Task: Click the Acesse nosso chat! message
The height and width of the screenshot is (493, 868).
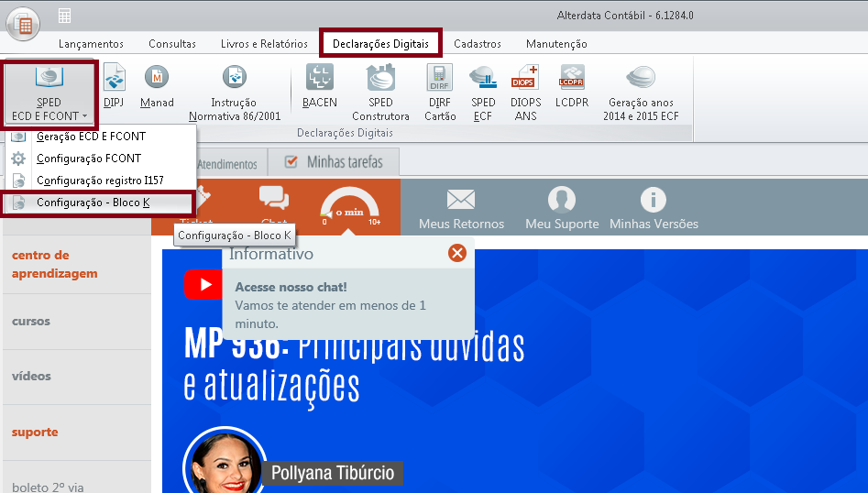Action: click(x=291, y=287)
